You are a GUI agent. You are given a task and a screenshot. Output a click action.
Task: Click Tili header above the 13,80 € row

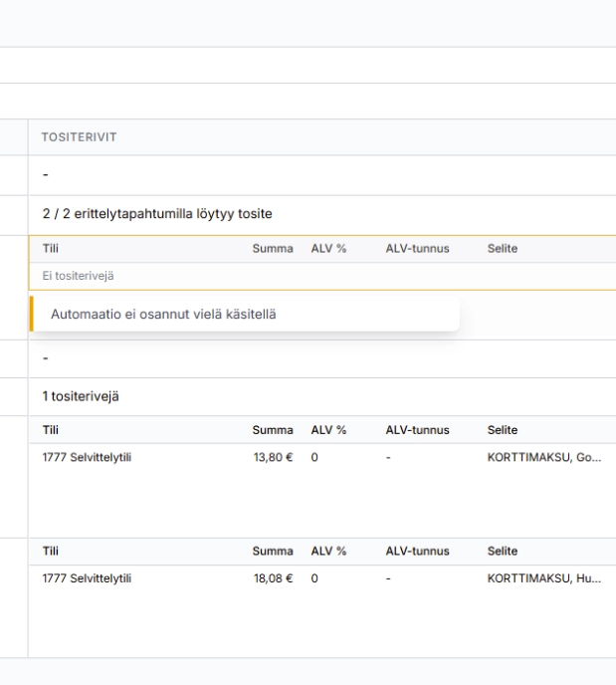point(52,430)
